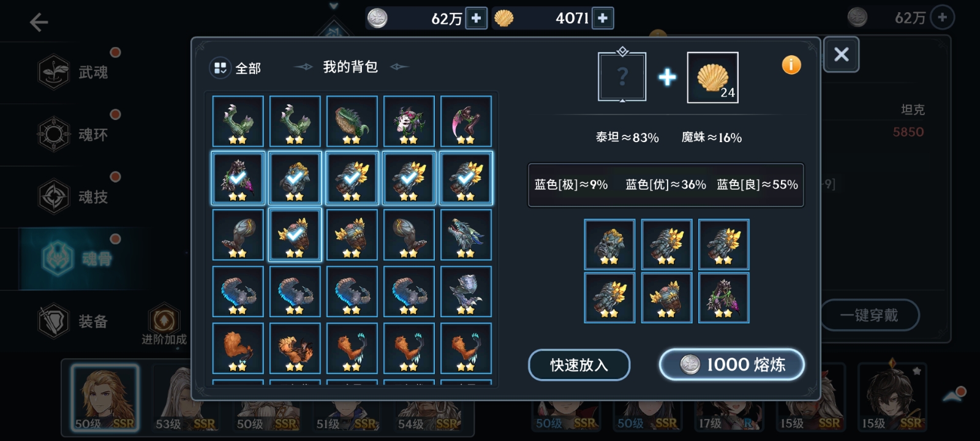Select the blue dragon head soul bone
The image size is (980, 441).
pyautogui.click(x=466, y=235)
